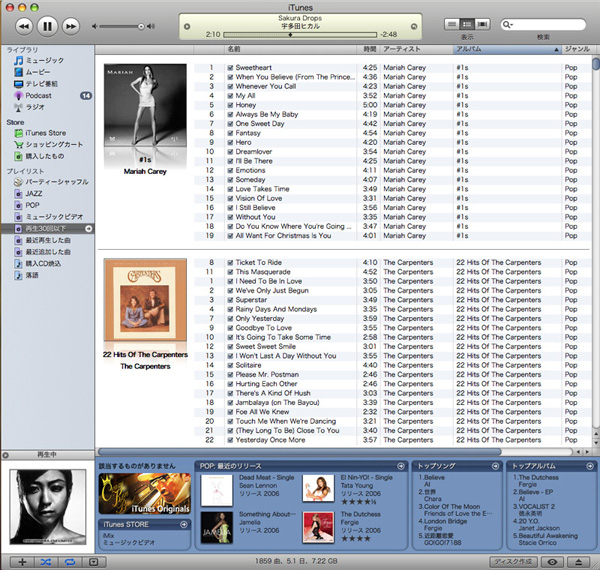
Task: Toggle shuffle mode
Action: (46, 562)
